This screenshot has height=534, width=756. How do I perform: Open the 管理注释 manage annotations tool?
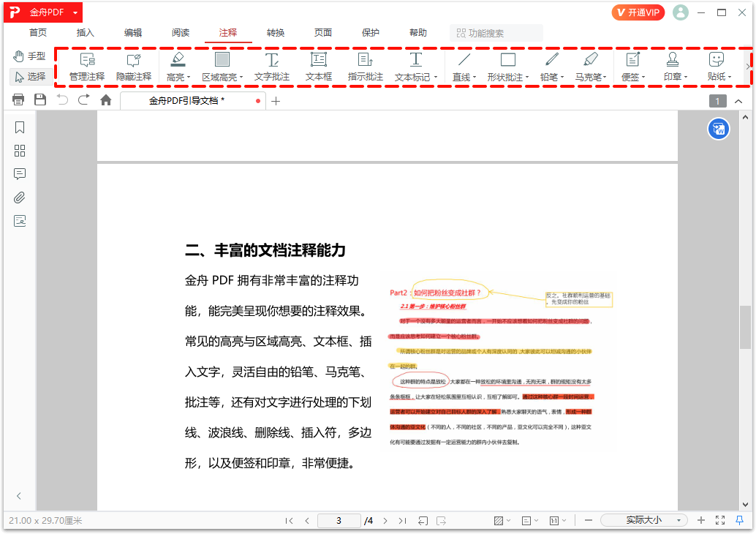87,67
